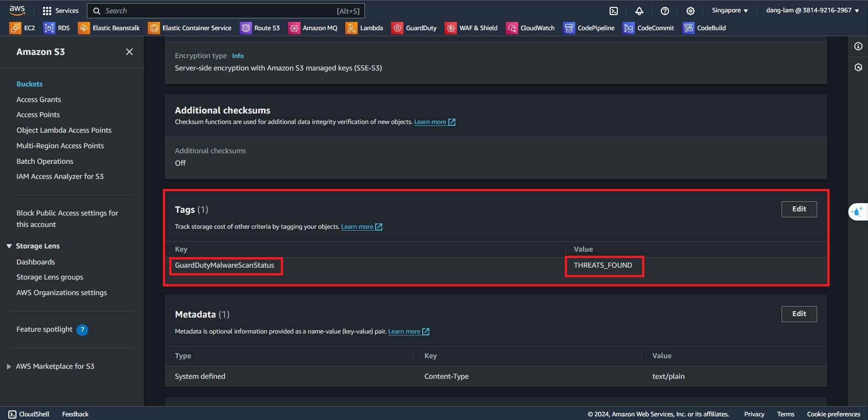868x420 pixels.
Task: Open settings gear icon in header
Action: click(691, 11)
